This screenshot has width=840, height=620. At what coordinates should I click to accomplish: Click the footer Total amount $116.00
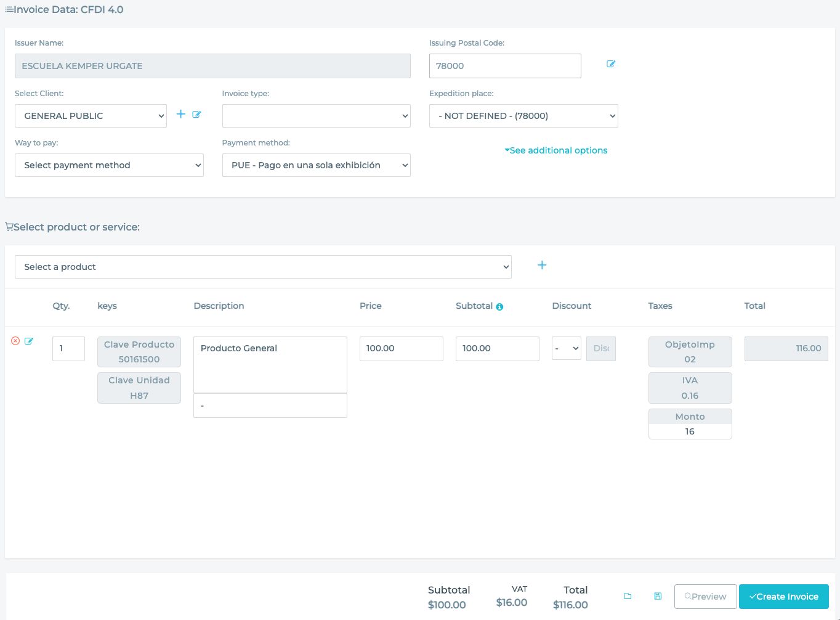(x=570, y=605)
